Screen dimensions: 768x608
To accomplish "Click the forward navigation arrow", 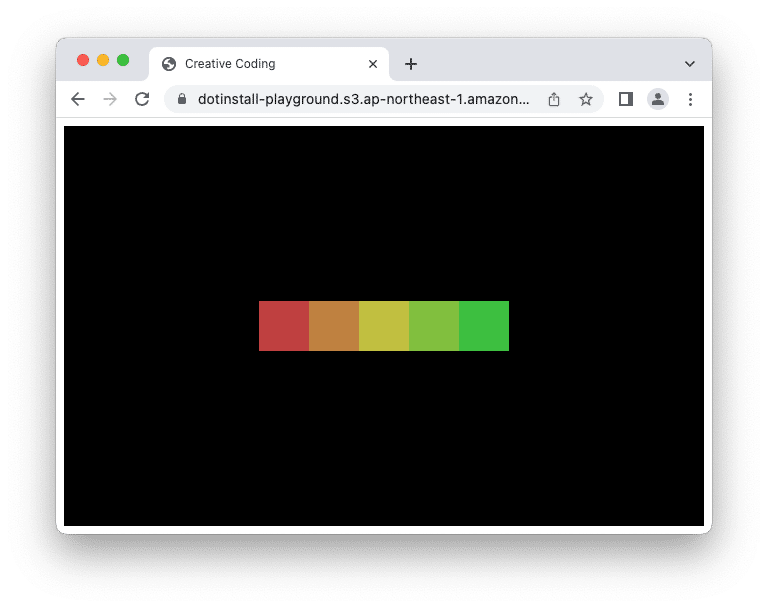I will [x=110, y=99].
